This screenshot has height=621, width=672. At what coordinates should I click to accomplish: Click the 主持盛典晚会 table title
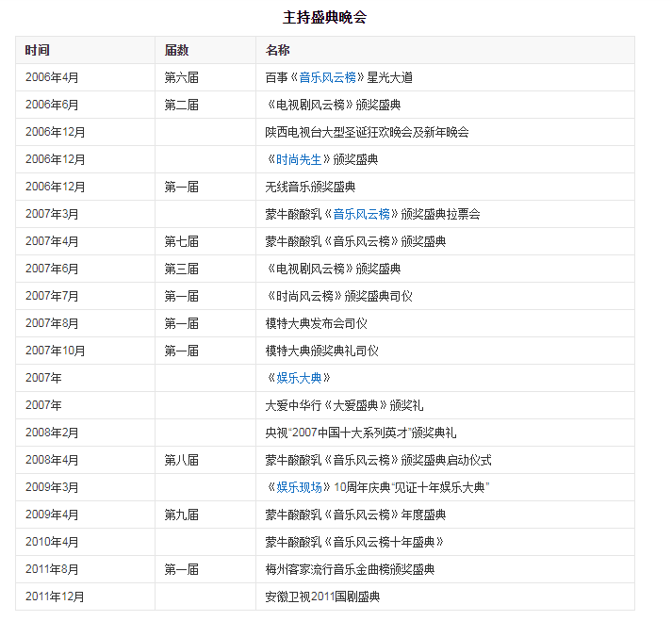(x=324, y=17)
